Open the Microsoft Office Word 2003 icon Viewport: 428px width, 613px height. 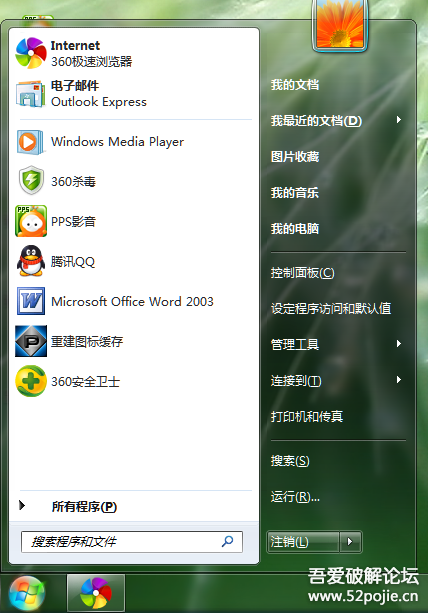click(31, 301)
